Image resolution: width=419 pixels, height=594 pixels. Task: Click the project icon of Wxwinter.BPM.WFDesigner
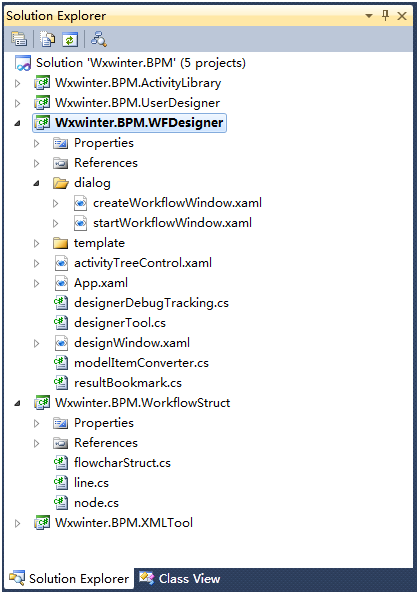(42, 123)
